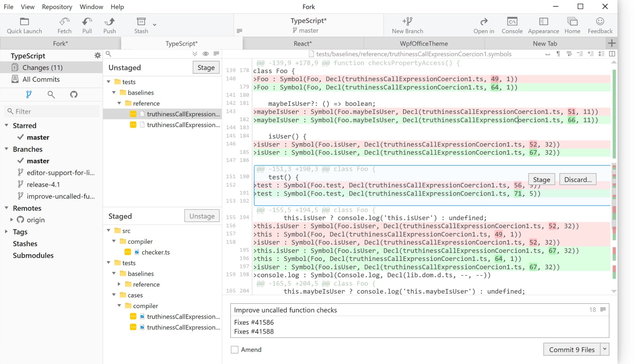Toggle paragraph marks display in diff
The height and width of the screenshot is (364, 636).
click(x=558, y=54)
